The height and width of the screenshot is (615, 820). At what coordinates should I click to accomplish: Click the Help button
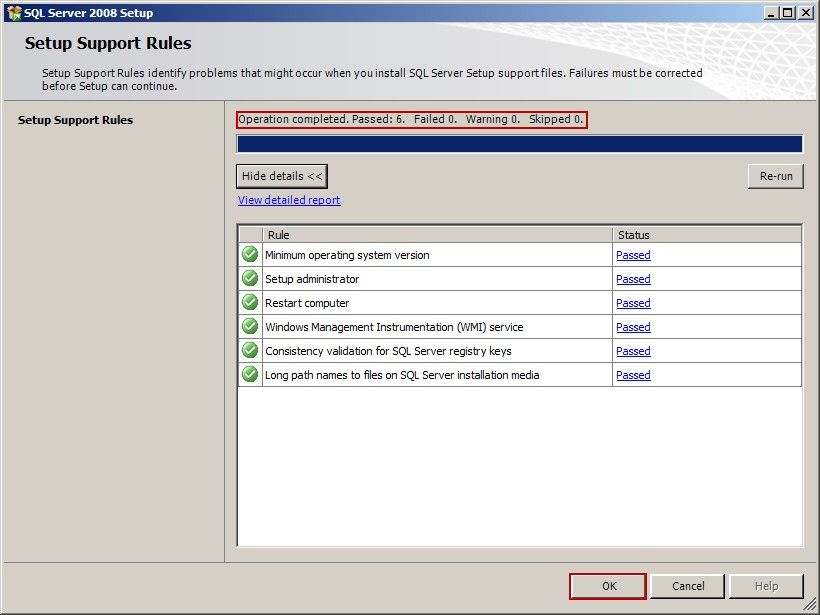coord(766,586)
